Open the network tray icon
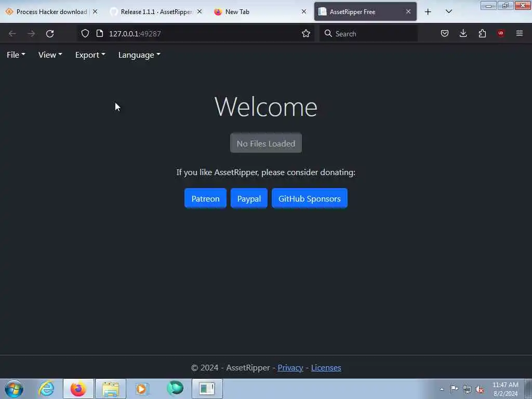Image resolution: width=532 pixels, height=399 pixels. tap(467, 389)
